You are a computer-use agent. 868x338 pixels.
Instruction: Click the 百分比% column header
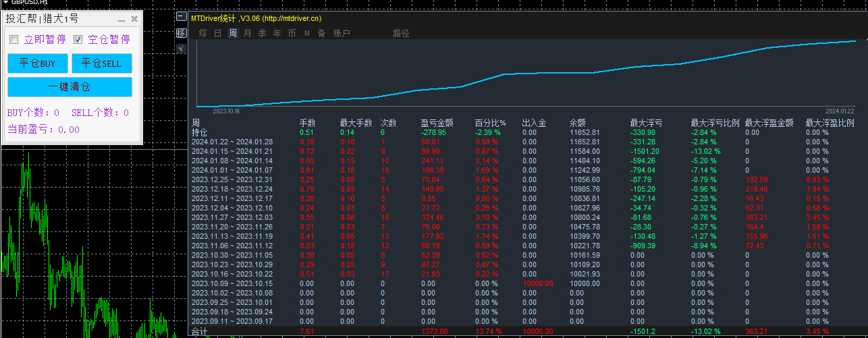coord(491,123)
